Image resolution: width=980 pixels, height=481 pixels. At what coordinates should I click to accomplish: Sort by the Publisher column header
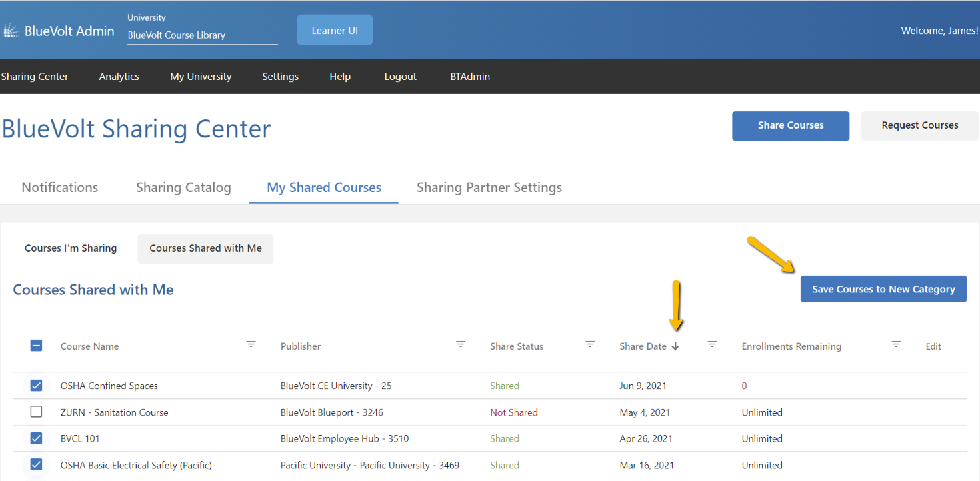pyautogui.click(x=301, y=346)
